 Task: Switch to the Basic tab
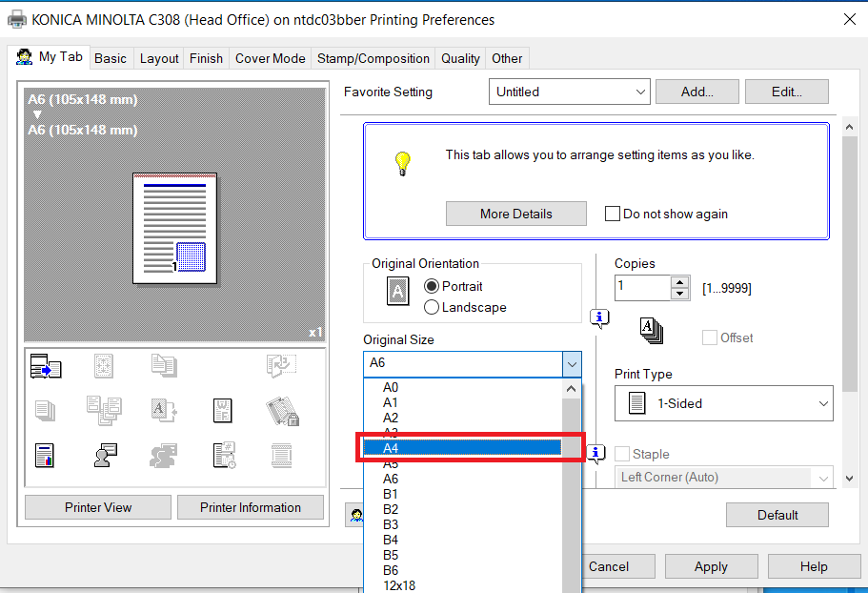111,59
